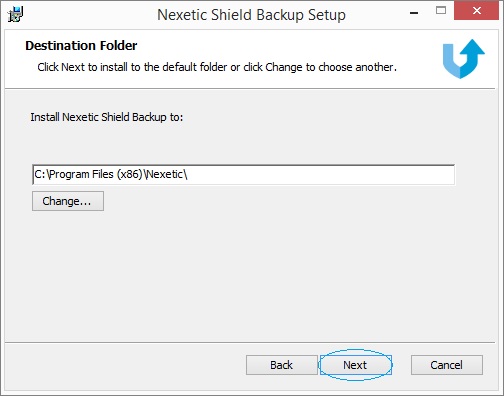Open the installer icon system menu
The width and height of the screenshot is (504, 396).
click(15, 15)
